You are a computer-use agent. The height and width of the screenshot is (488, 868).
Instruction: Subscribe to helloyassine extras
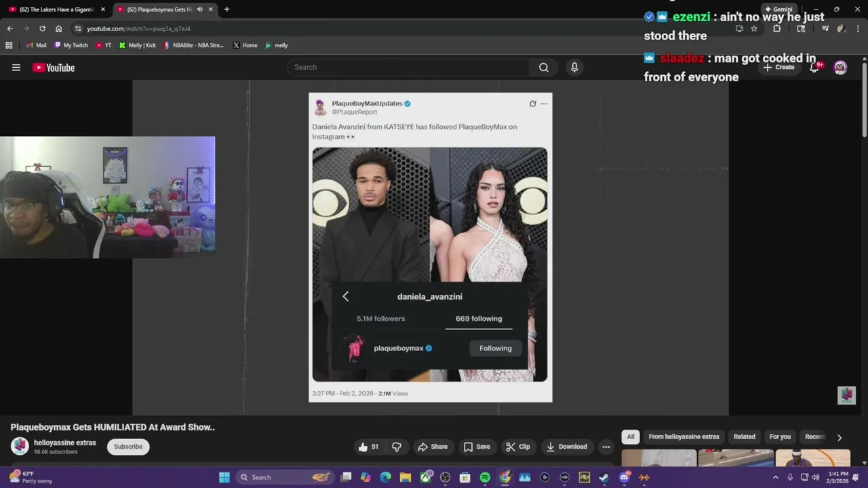128,447
